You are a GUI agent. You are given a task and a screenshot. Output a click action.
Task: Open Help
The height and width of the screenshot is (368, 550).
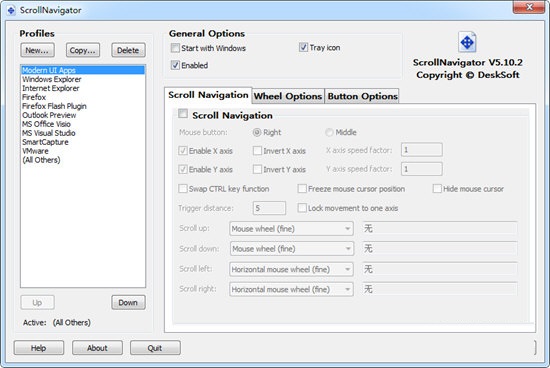click(x=39, y=348)
